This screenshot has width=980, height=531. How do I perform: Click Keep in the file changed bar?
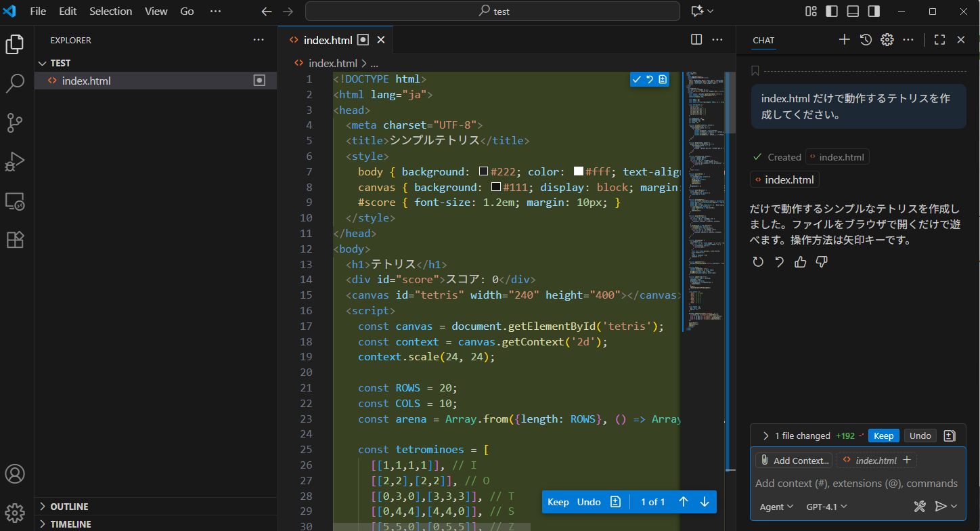[x=883, y=436]
